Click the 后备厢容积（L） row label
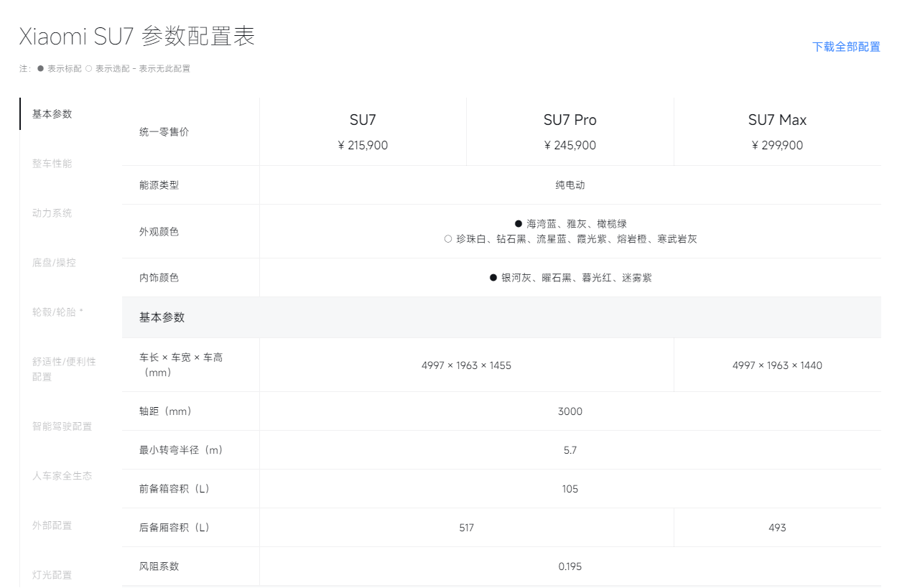Screen dimensions: 897x588 click(x=175, y=528)
